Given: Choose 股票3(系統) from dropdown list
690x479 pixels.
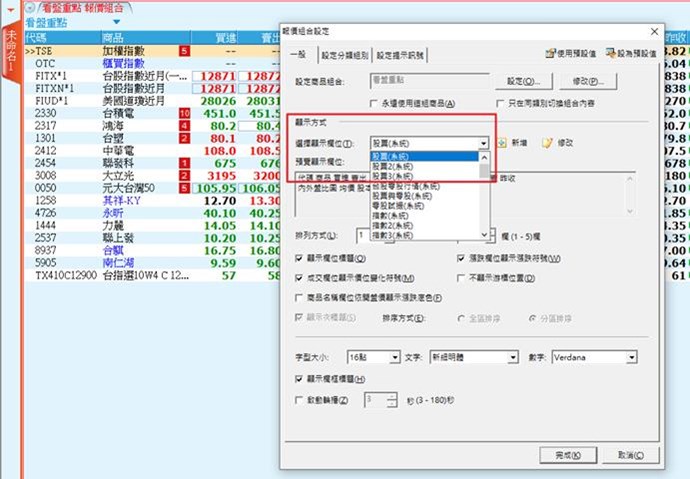Looking at the screenshot, I should coord(425,176).
